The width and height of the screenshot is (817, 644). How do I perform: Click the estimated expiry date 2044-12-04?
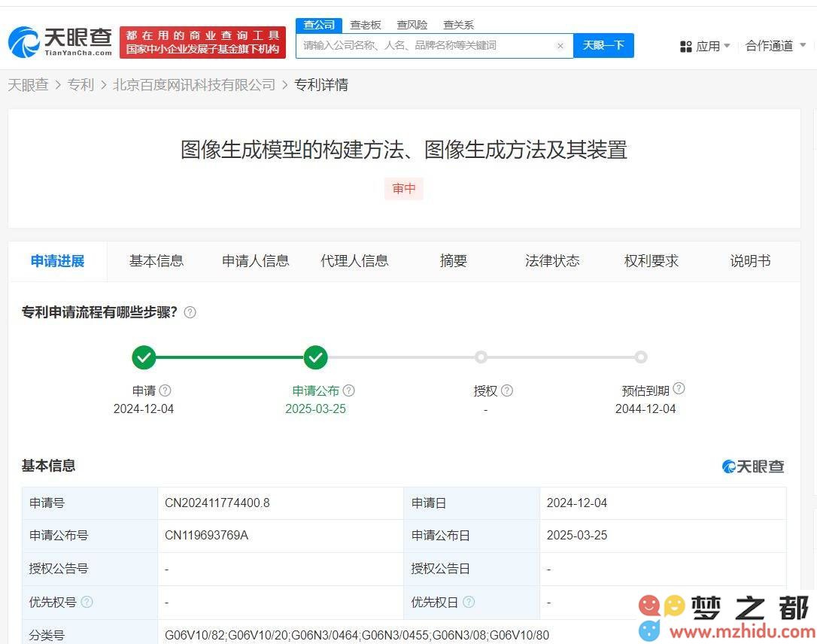[645, 409]
